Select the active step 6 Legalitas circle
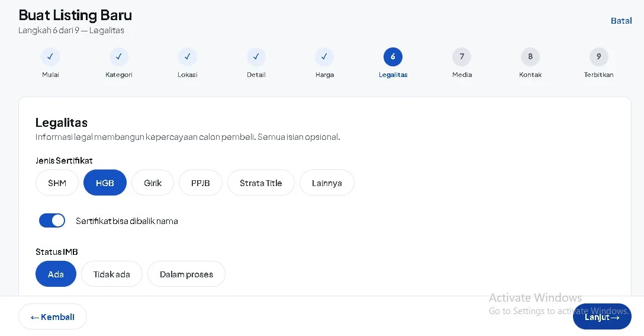644x336 pixels. (393, 57)
